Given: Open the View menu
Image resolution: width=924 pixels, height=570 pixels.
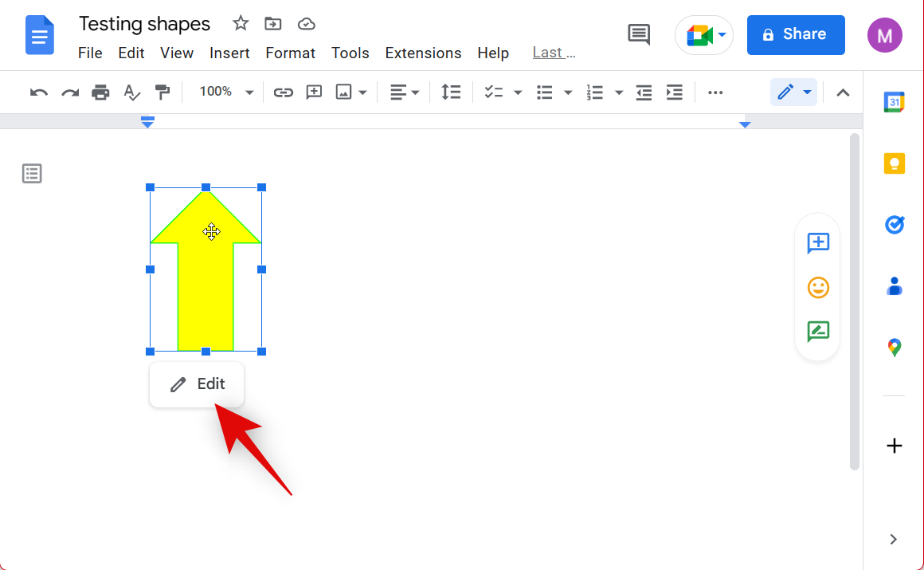Looking at the screenshot, I should pyautogui.click(x=177, y=53).
